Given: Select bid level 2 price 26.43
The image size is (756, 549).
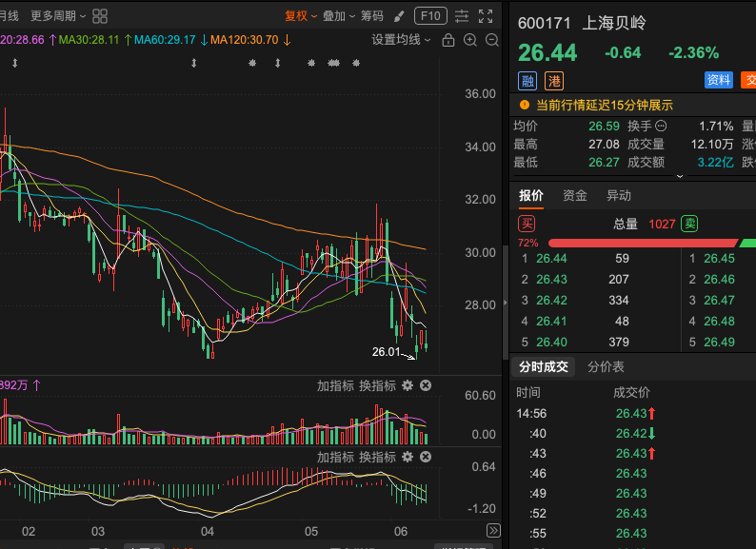Looking at the screenshot, I should pos(551,280).
